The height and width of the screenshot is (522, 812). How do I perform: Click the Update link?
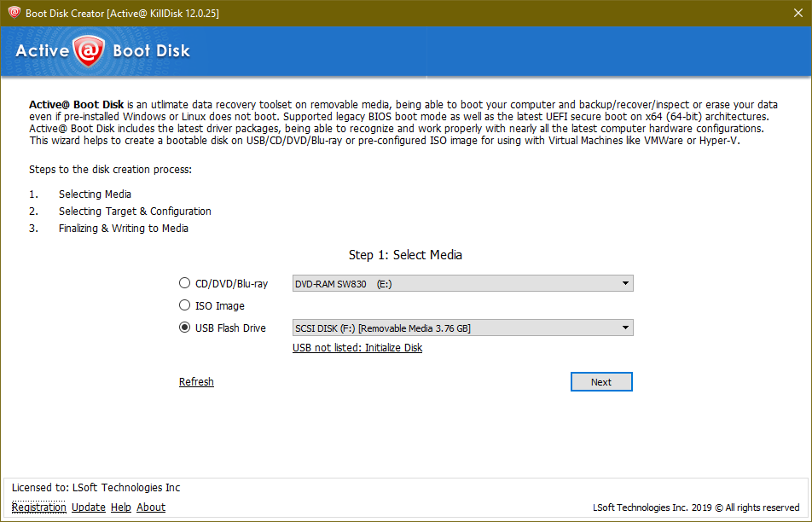click(89, 507)
